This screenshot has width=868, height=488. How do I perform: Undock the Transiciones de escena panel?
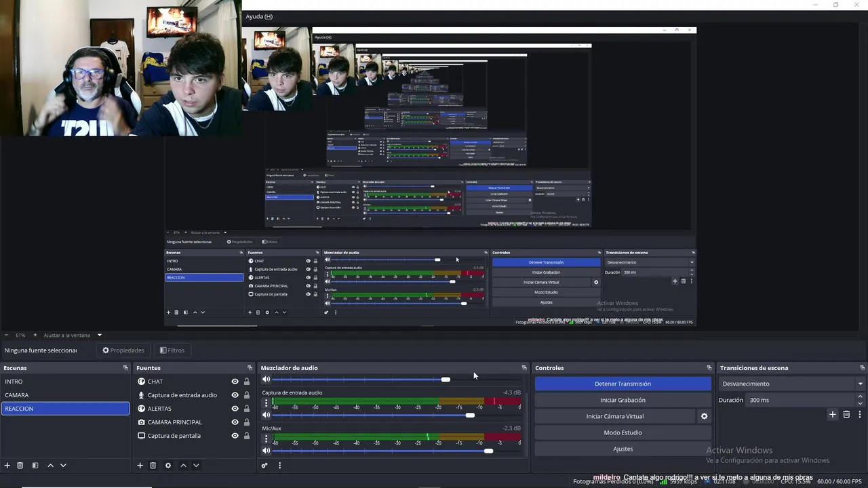[x=862, y=368]
